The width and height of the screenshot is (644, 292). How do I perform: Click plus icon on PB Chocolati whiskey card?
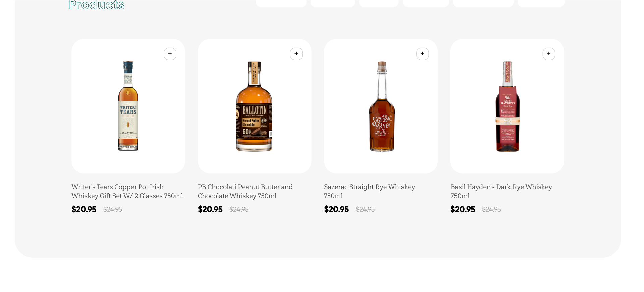tap(296, 54)
